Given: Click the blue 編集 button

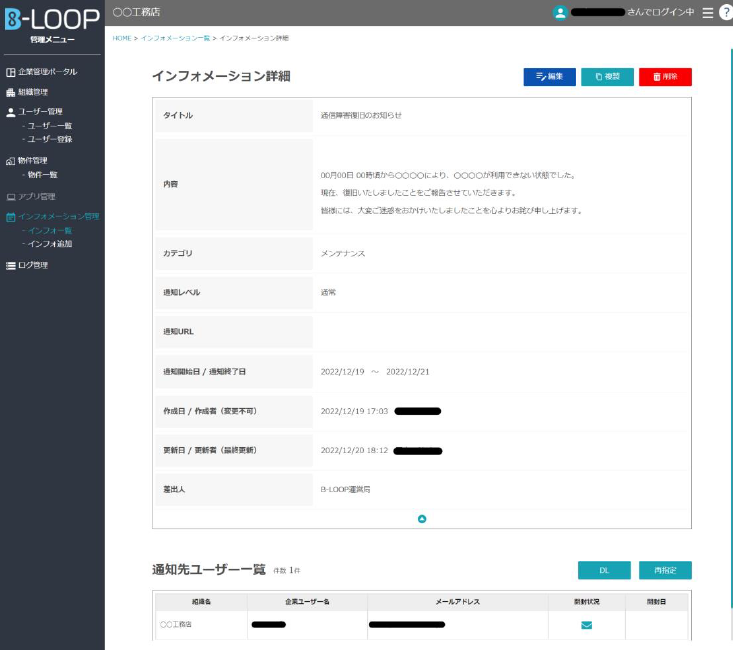Looking at the screenshot, I should (549, 77).
